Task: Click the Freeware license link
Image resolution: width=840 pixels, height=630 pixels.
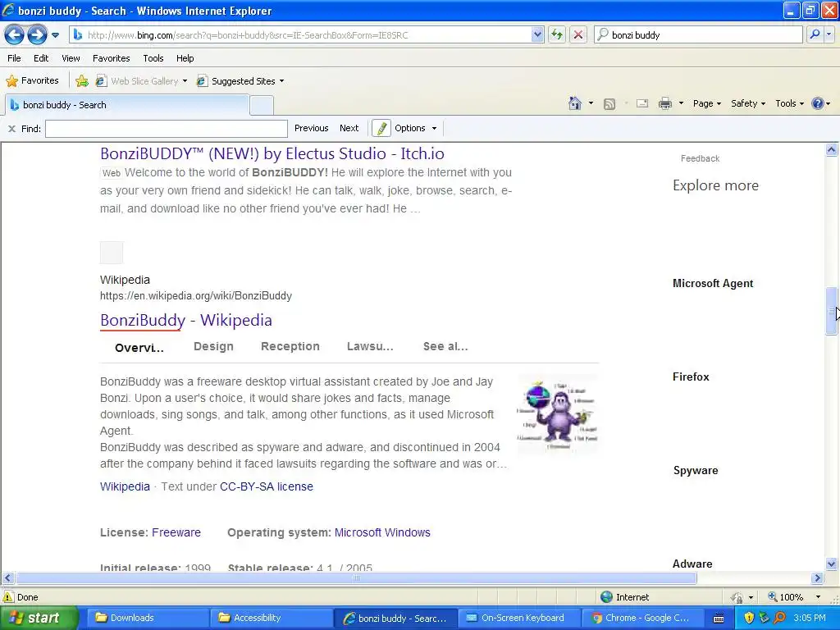Action: tap(176, 532)
